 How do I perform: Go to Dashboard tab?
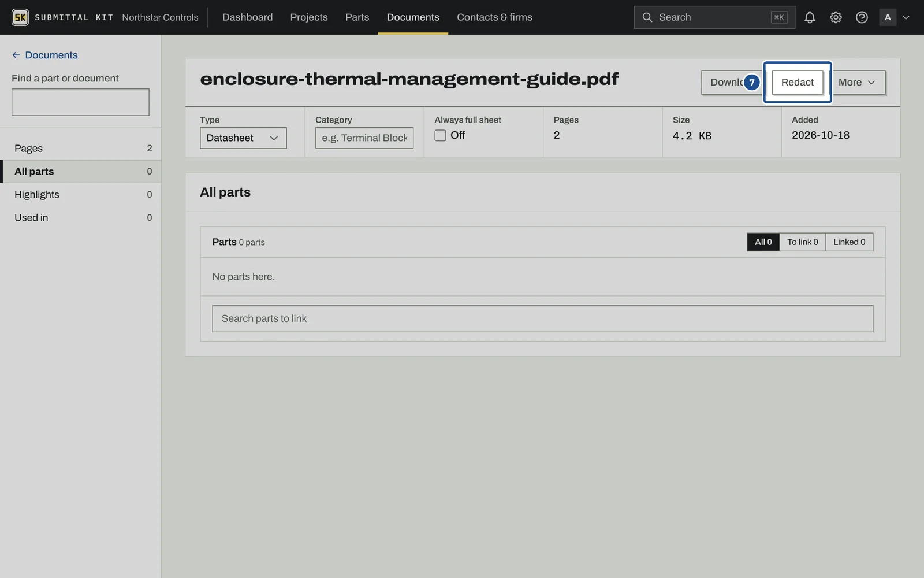point(248,17)
